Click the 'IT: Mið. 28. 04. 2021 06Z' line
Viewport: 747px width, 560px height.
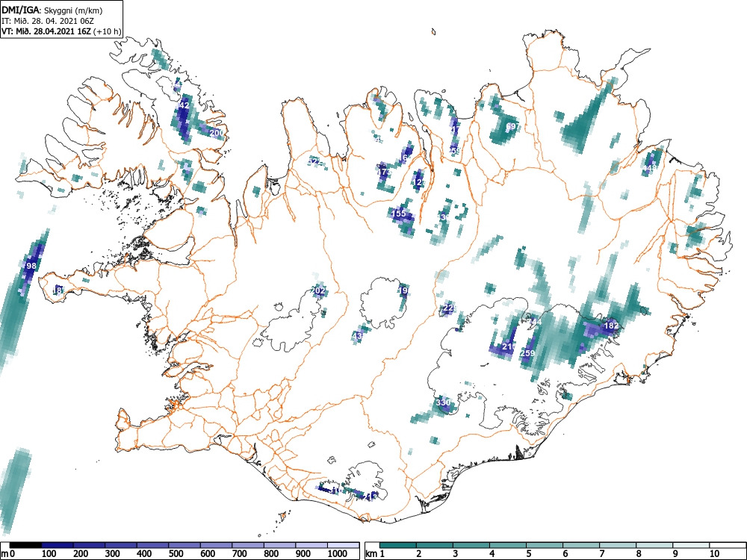(48, 21)
